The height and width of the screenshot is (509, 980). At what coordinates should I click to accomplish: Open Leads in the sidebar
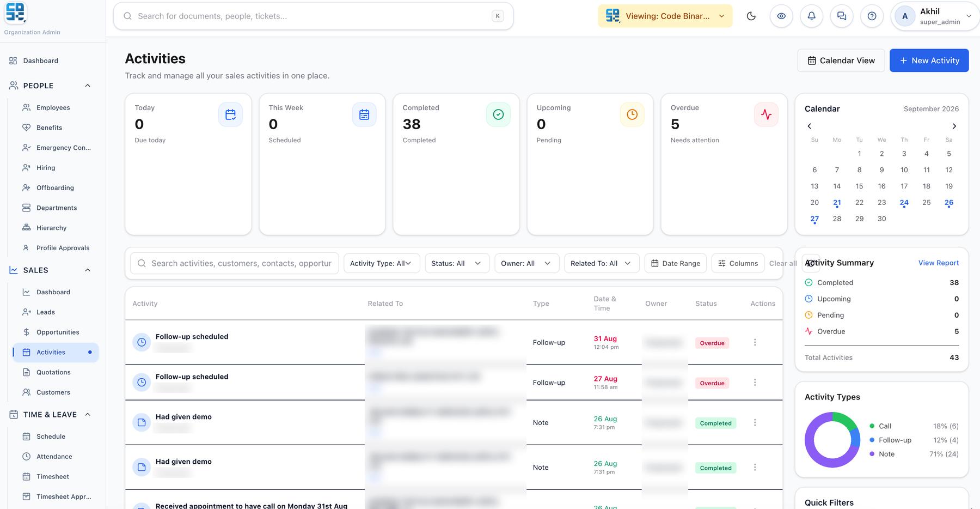point(46,312)
